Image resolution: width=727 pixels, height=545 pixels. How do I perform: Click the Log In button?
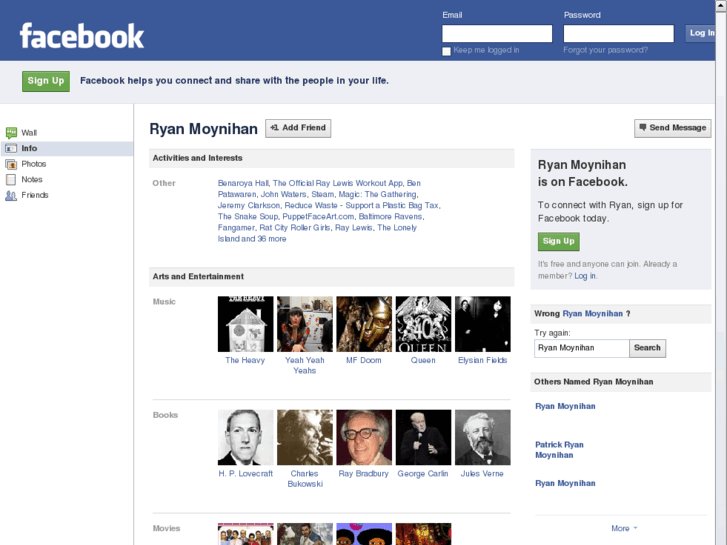click(x=701, y=33)
